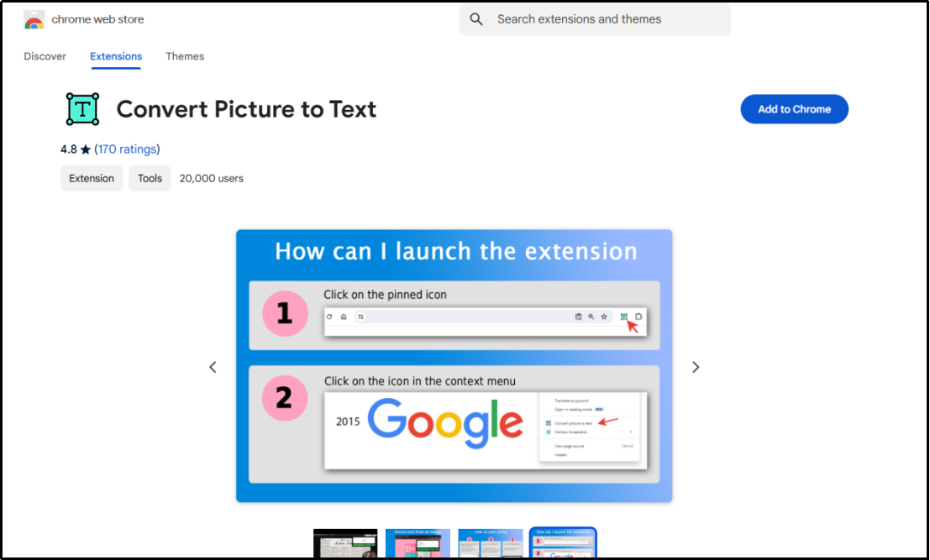This screenshot has width=930, height=560.
Task: Click the Extension category chip
Action: [x=92, y=178]
